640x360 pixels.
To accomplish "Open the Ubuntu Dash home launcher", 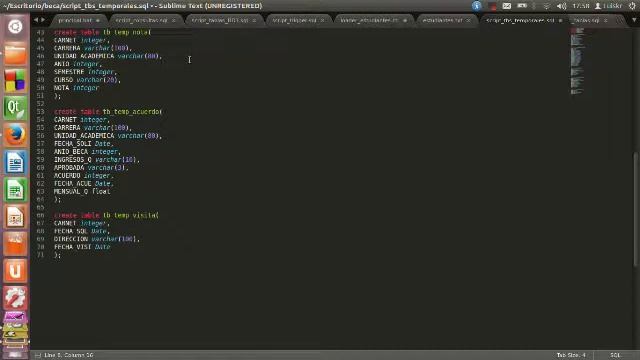I will tap(15, 27).
